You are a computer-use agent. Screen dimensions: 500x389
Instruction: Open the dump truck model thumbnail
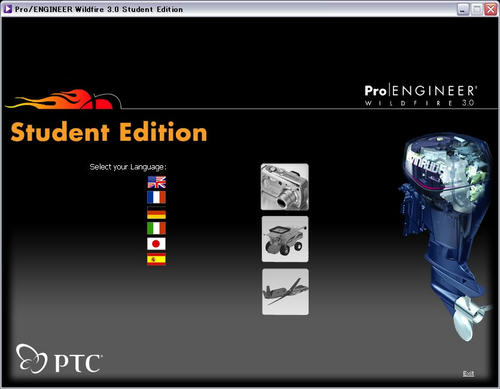[x=285, y=239]
